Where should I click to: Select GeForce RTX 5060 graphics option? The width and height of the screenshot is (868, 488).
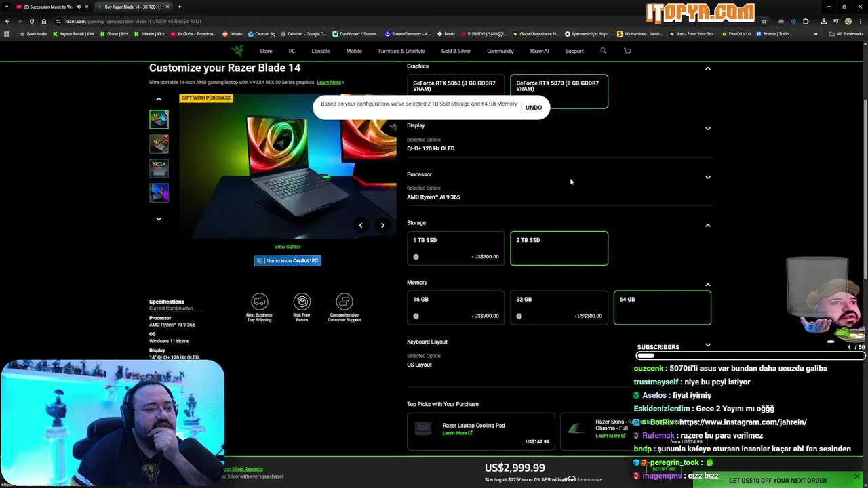(x=456, y=91)
